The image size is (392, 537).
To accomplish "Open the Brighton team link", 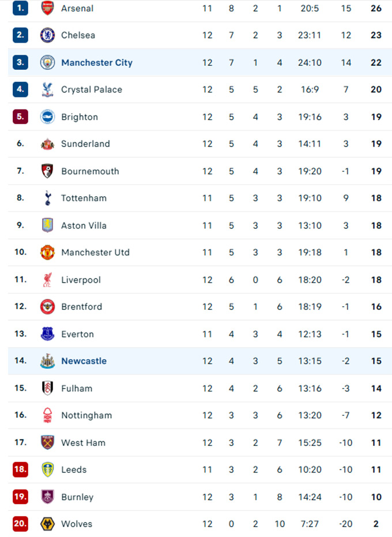I will tap(80, 117).
